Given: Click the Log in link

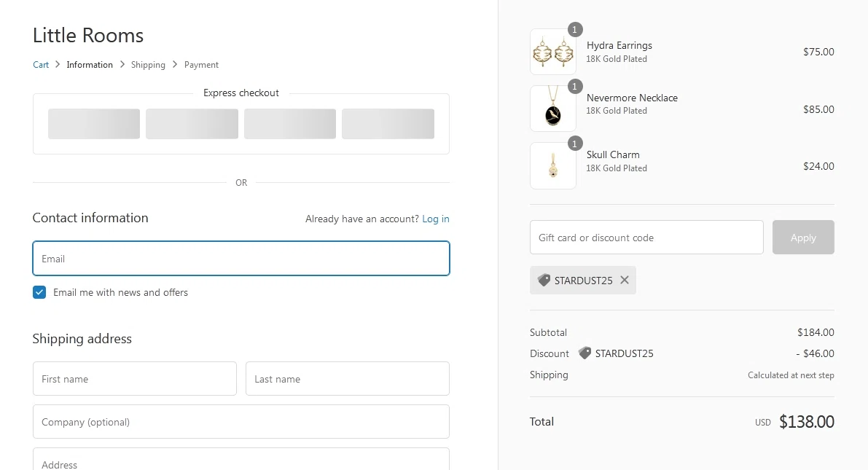Looking at the screenshot, I should point(436,219).
